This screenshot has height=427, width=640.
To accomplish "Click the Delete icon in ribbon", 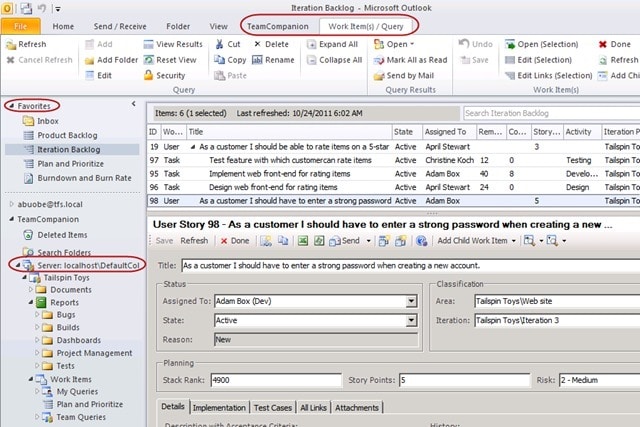I will [x=257, y=44].
